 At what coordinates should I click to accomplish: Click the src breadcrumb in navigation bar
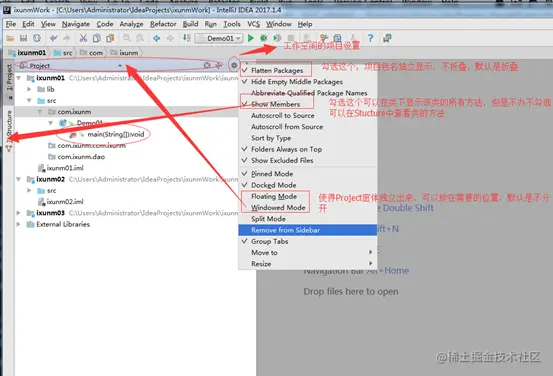63,53
